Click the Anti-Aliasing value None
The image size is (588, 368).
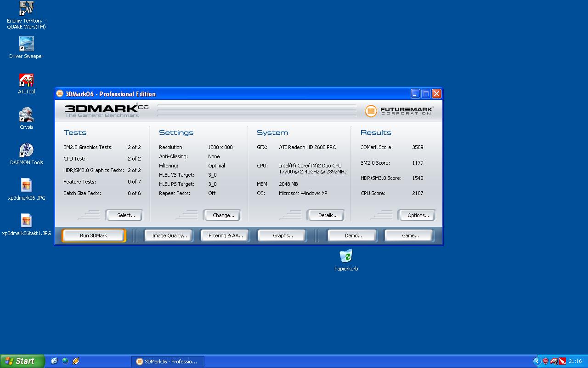coord(214,156)
